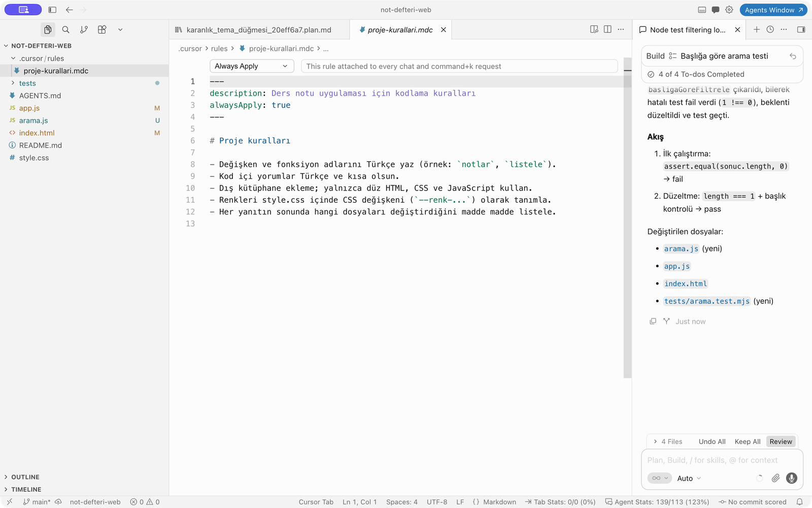Open the Extensions view icon
The width and height of the screenshot is (812, 508).
[x=102, y=29]
